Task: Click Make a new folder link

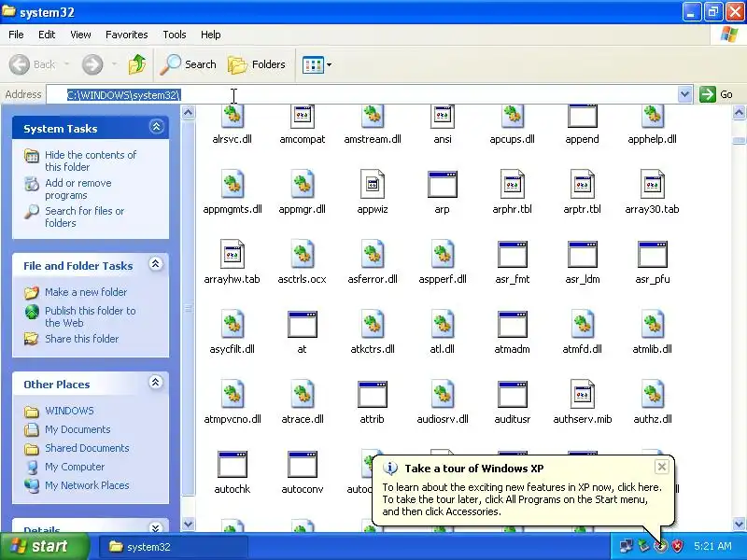Action: (86, 292)
